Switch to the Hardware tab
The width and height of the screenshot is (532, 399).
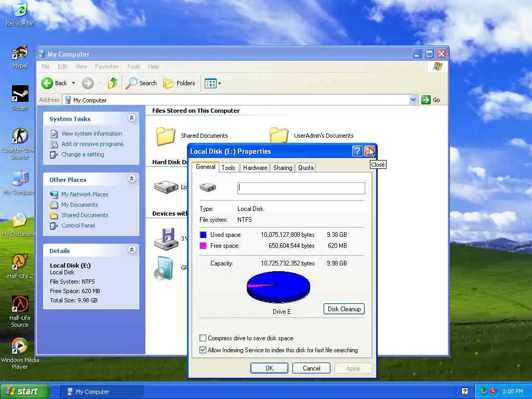(x=255, y=168)
